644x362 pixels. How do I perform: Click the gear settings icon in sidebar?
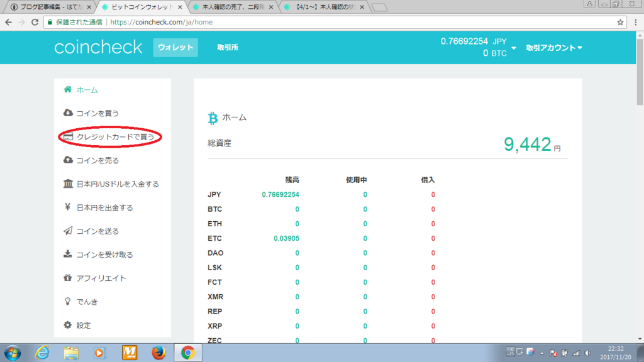tap(68, 325)
